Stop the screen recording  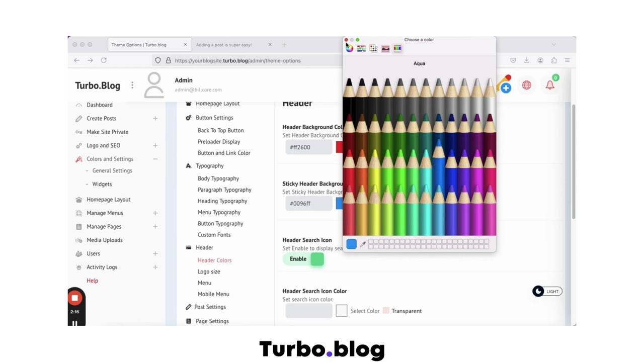(x=75, y=298)
